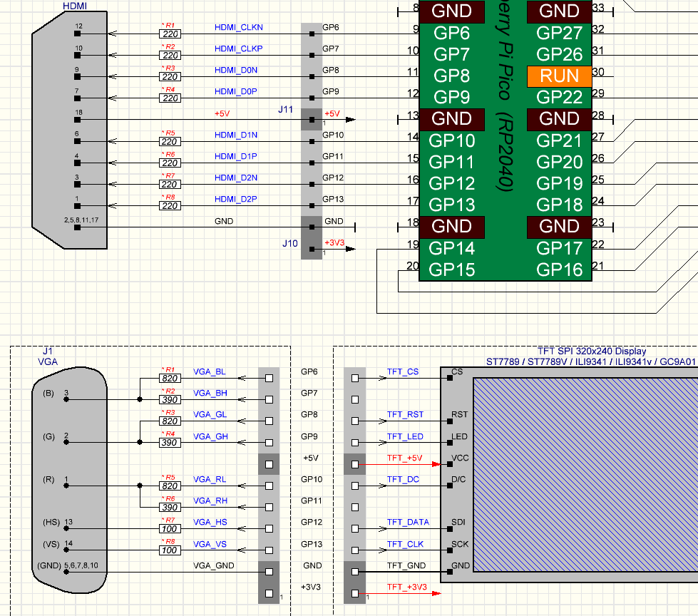This screenshot has height=616, width=698.
Task: Select the hatched TFT display screen area
Action: (x=585, y=474)
